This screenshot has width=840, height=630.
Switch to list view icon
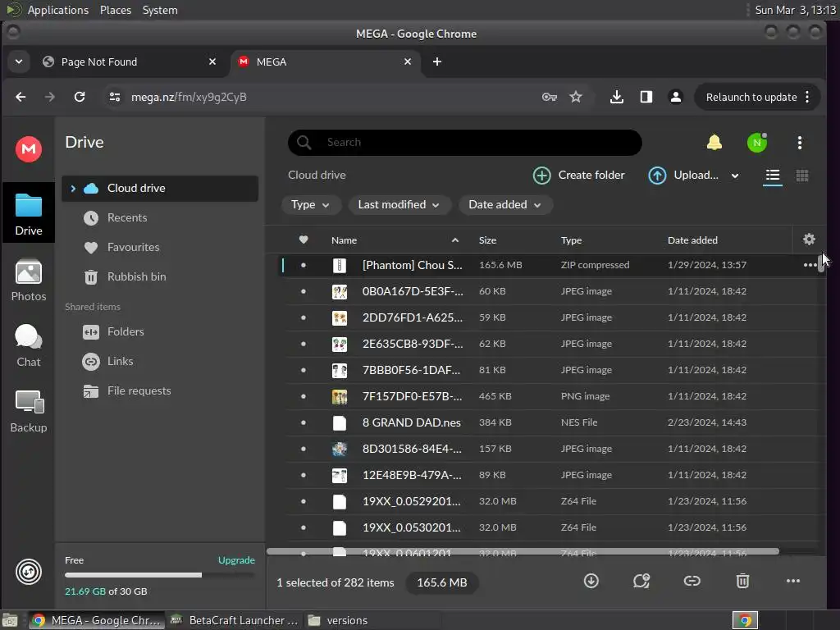click(x=773, y=176)
